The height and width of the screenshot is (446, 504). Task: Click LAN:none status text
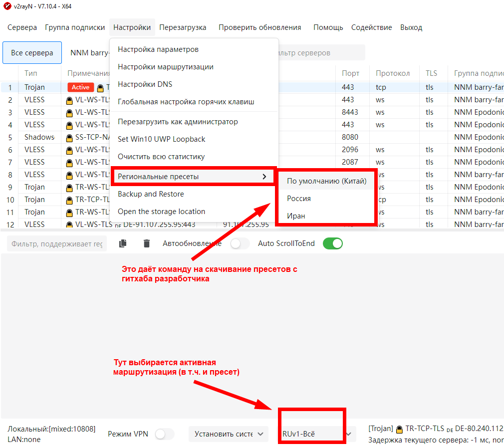coord(24,440)
